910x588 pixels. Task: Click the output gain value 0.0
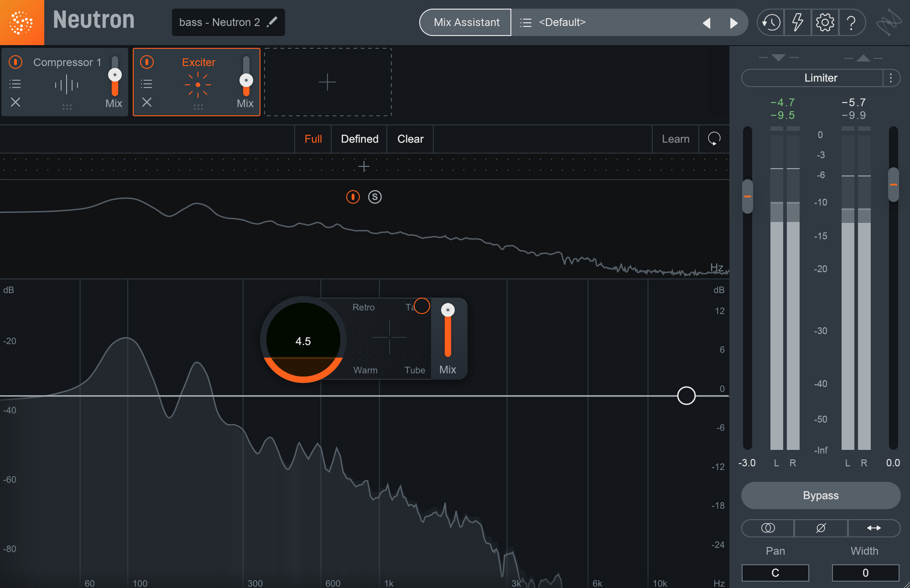(893, 463)
